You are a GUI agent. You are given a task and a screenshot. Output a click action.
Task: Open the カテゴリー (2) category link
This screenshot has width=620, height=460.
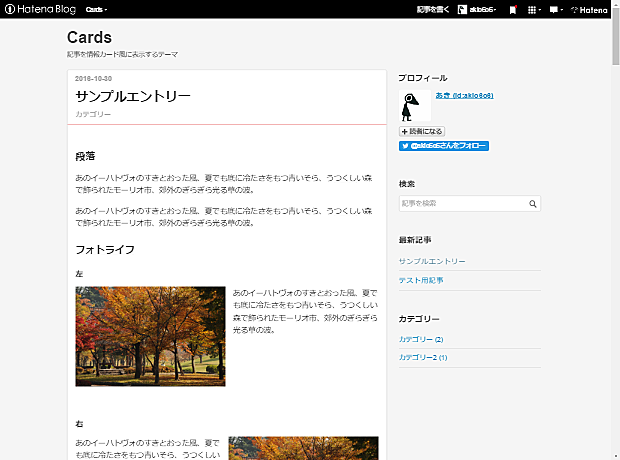[x=421, y=339]
